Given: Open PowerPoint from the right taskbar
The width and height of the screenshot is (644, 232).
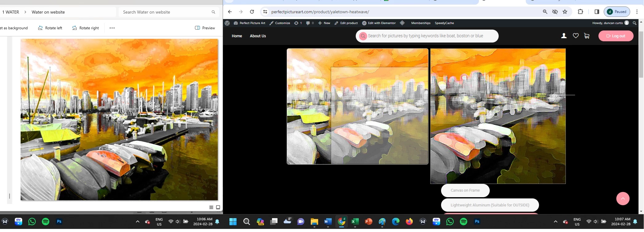Looking at the screenshot, I should coord(369,222).
